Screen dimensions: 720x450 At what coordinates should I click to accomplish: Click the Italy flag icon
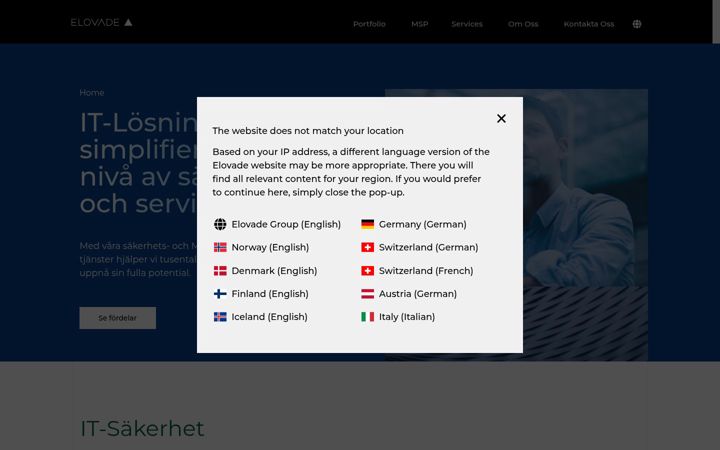click(367, 317)
